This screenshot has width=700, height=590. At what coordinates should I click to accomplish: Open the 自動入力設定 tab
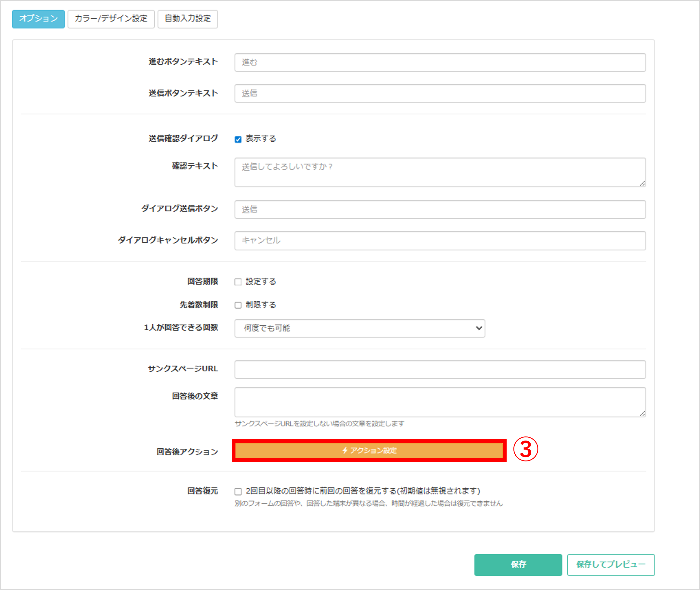pyautogui.click(x=188, y=19)
